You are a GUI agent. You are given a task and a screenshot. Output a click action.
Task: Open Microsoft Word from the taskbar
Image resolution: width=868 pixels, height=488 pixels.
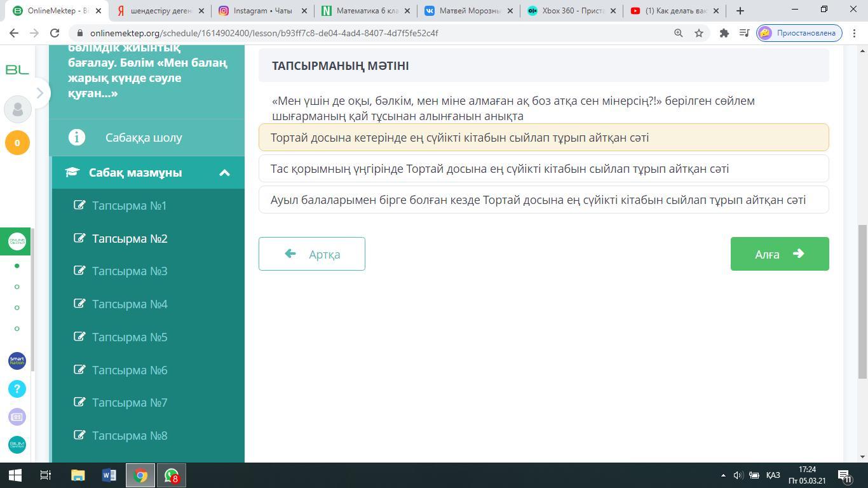click(x=109, y=475)
